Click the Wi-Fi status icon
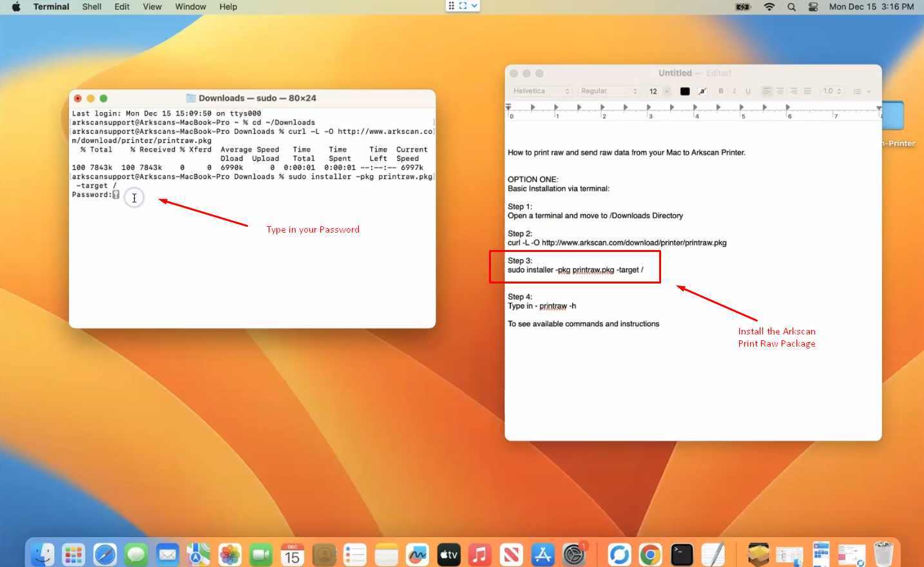 (769, 7)
